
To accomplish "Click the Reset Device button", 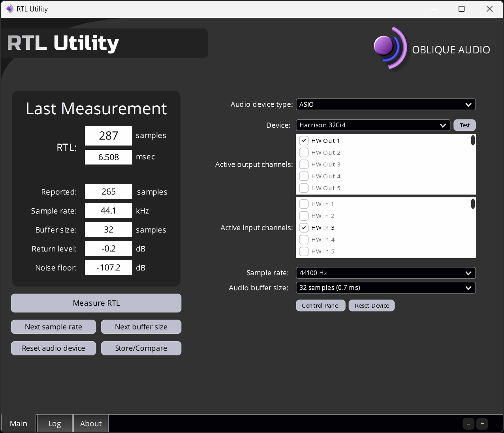I will [372, 305].
